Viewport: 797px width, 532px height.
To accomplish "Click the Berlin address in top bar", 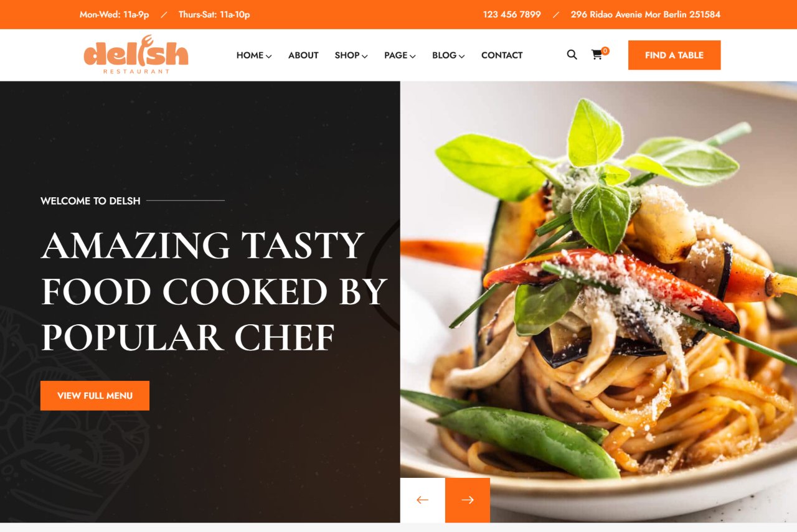I will (646, 14).
